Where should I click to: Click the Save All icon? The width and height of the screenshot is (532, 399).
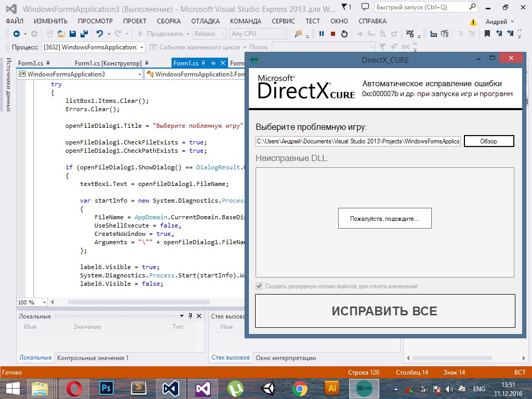pos(84,34)
